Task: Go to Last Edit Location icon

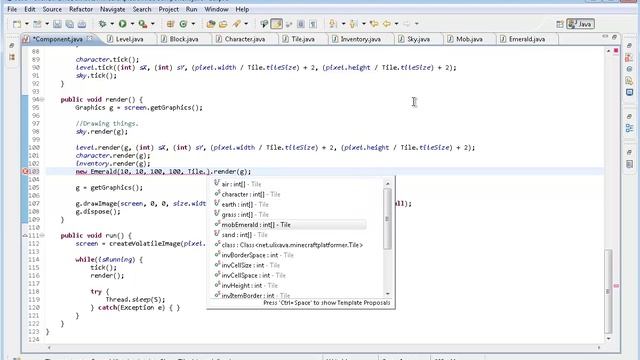Action: (374, 24)
